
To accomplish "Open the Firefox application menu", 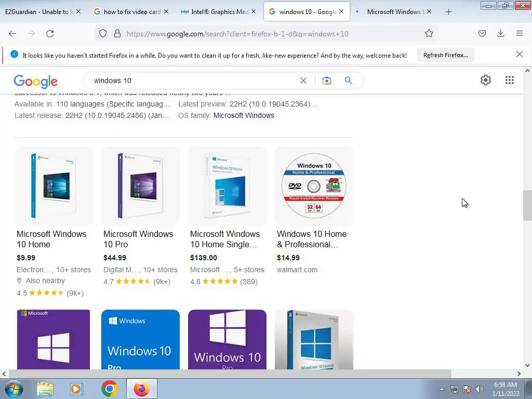I will [520, 33].
